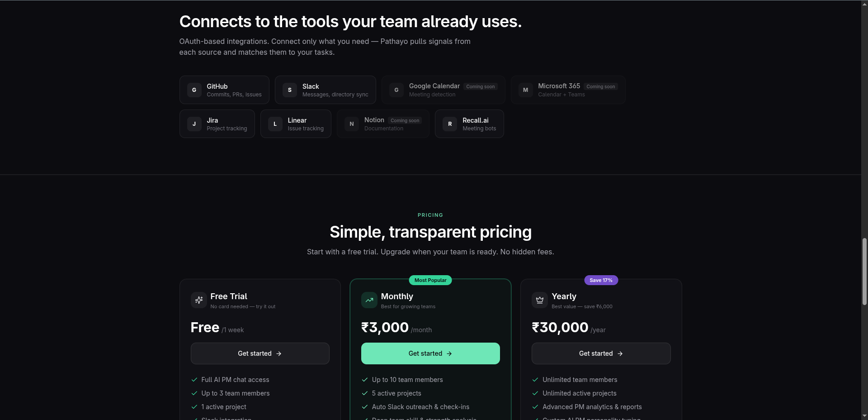This screenshot has height=420, width=868.
Task: Click the Unlimited team members checkmark
Action: tap(535, 380)
